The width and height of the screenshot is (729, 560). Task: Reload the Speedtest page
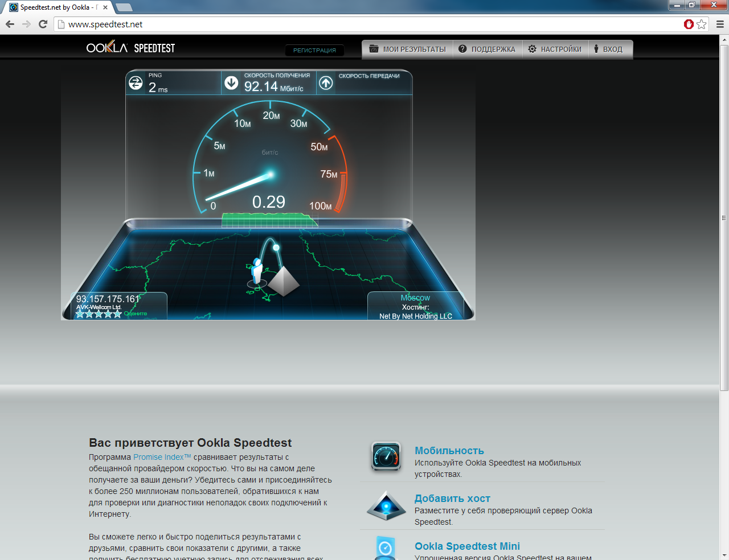click(x=43, y=24)
